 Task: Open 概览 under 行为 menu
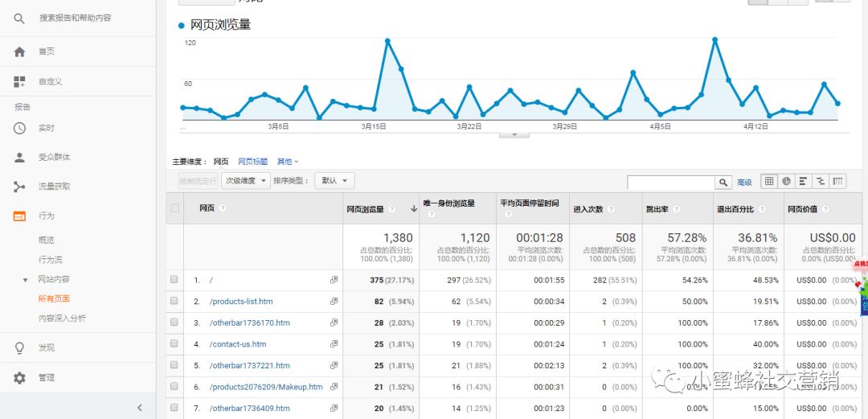(47, 240)
